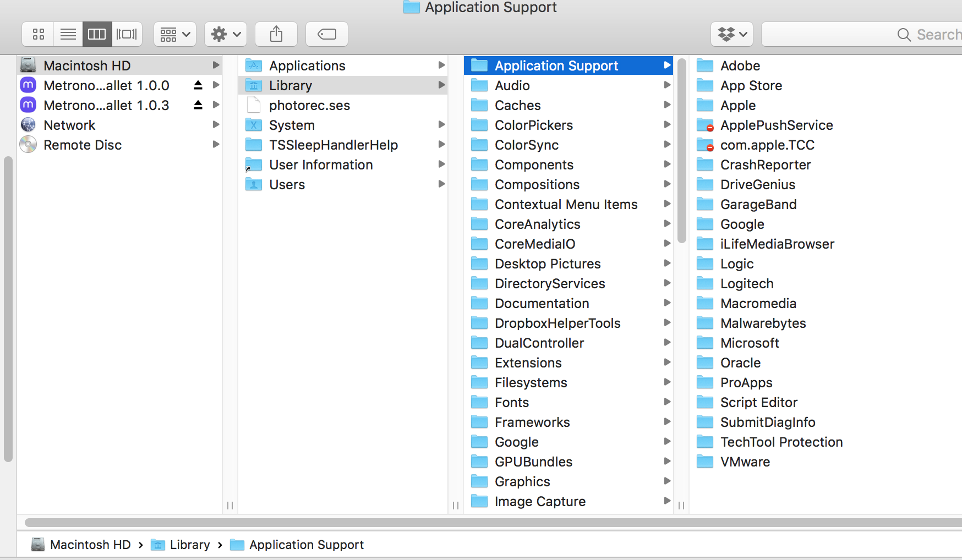Image resolution: width=962 pixels, height=560 pixels.
Task: Toggle the column view button
Action: click(97, 34)
